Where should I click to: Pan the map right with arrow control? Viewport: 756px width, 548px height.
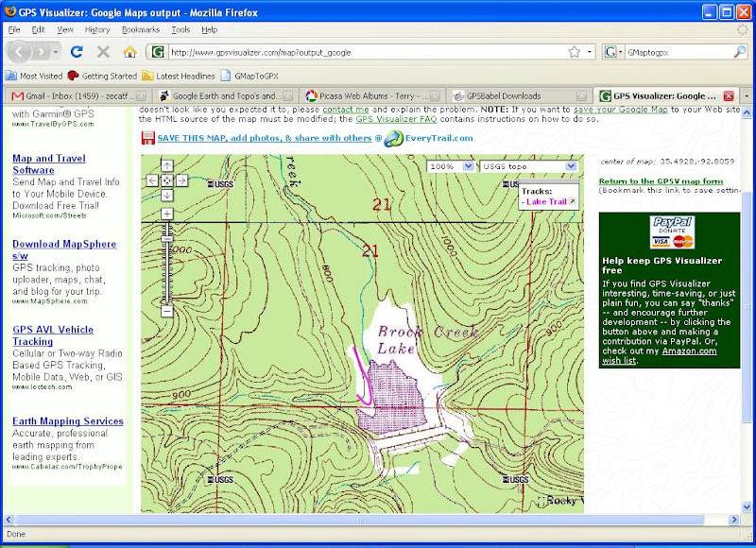point(181,180)
